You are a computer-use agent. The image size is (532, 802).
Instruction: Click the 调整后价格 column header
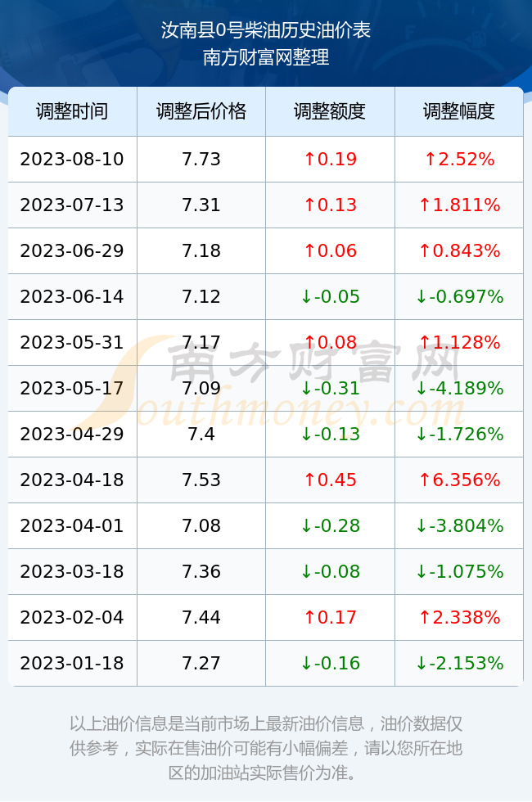click(201, 111)
